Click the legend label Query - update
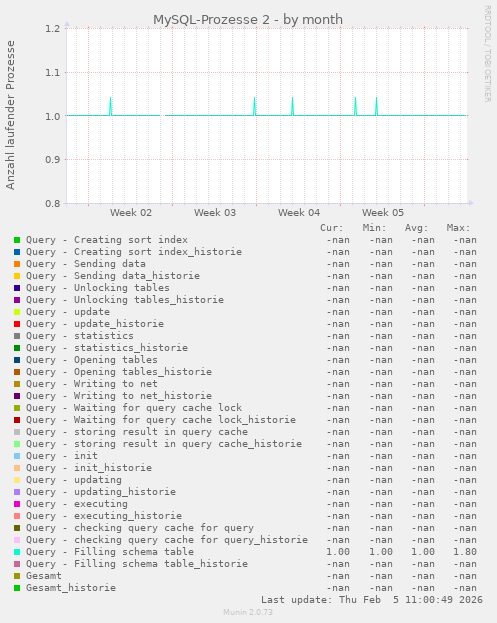The height and width of the screenshot is (623, 497). coord(68,312)
